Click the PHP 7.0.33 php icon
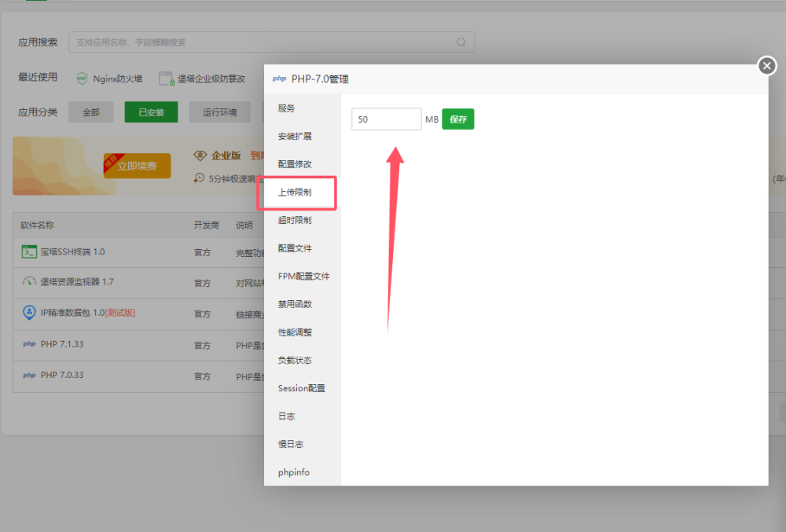Screen dimensions: 786x532 click(29, 375)
